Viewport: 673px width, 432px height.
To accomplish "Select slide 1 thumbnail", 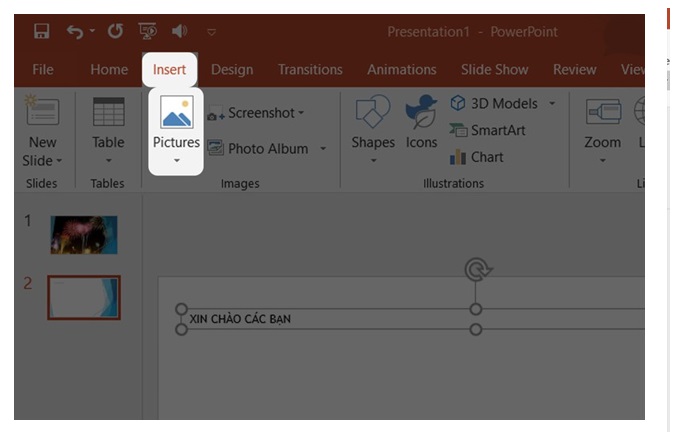I will click(84, 234).
